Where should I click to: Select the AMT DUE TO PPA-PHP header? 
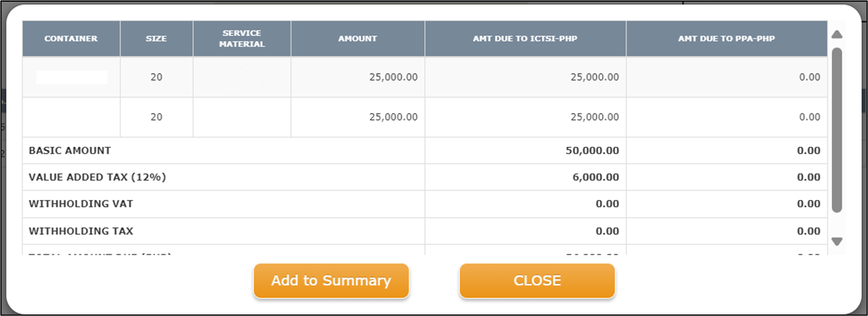click(x=726, y=38)
